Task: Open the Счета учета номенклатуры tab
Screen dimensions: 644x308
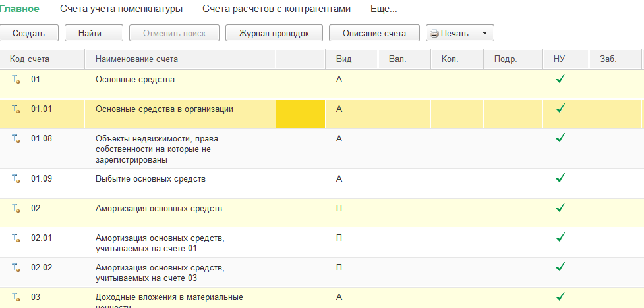Action: (x=121, y=9)
